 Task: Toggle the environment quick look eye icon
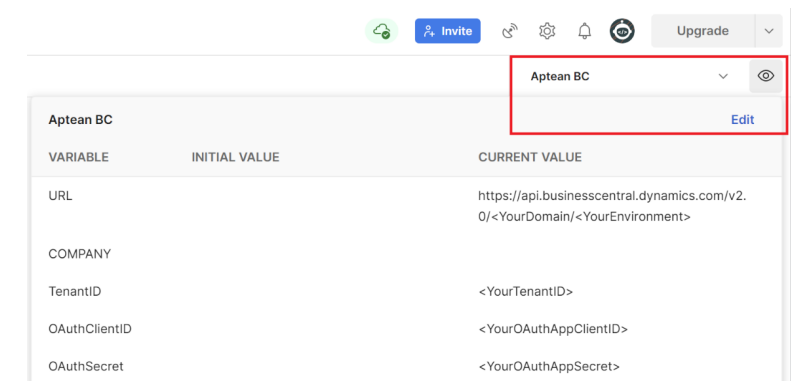[766, 76]
